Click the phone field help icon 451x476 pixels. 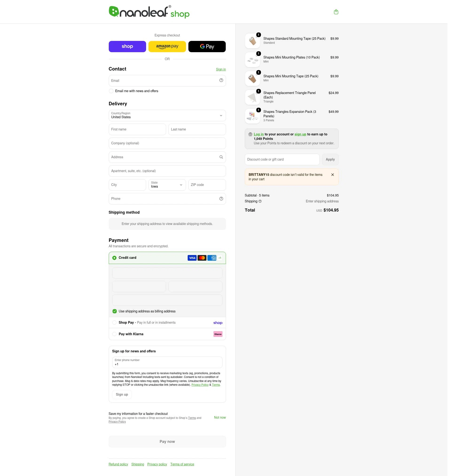223,200
